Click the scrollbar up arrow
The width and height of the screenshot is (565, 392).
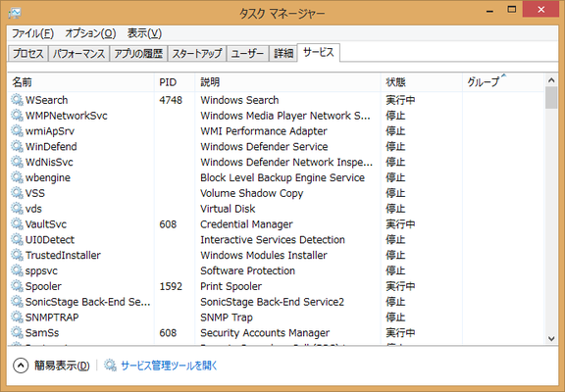[551, 80]
